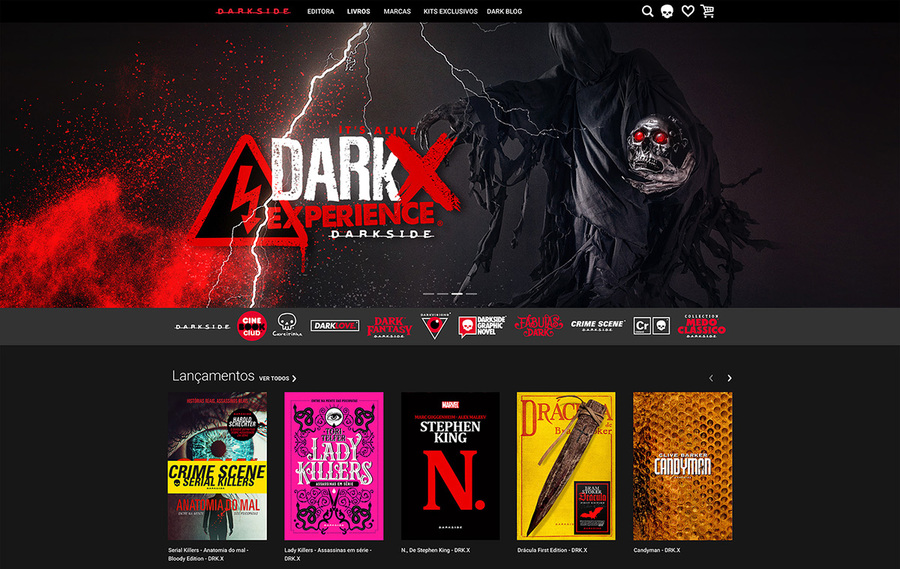Select the DarkSide Graphic Novel logo
The width and height of the screenshot is (900, 569).
tap(482, 326)
